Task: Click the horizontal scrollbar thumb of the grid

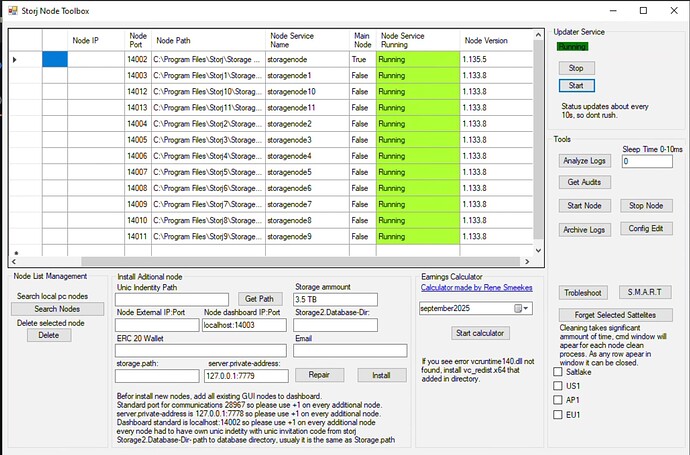Action: click(301, 261)
